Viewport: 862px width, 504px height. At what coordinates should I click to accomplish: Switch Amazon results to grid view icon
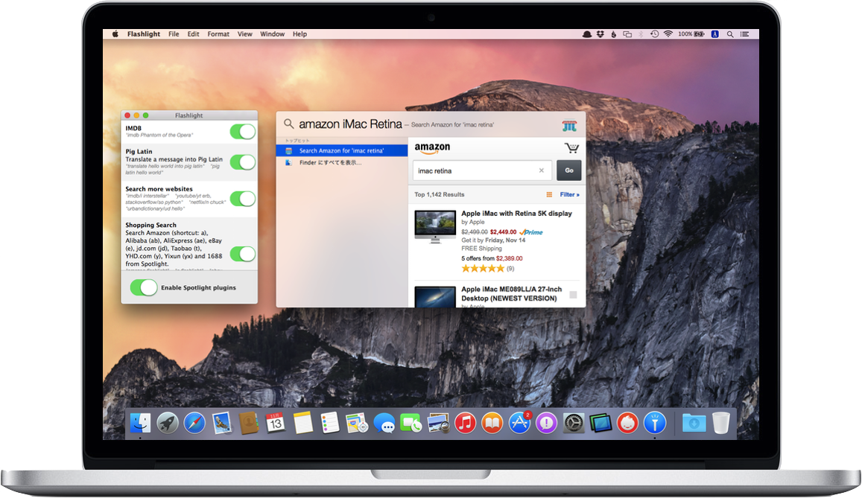(x=549, y=194)
